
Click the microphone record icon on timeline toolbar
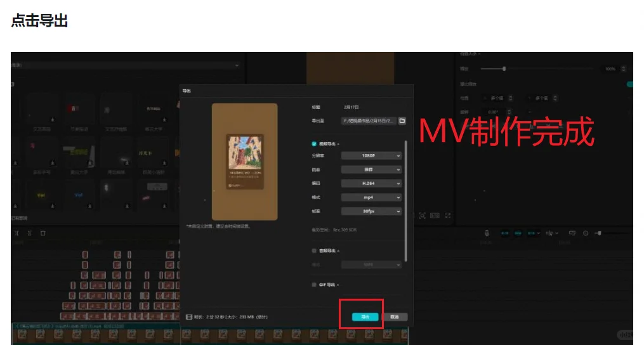487,233
